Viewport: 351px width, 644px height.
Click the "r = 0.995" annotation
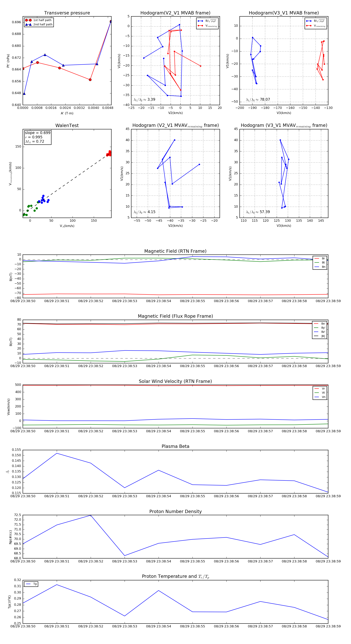[x=34, y=137]
